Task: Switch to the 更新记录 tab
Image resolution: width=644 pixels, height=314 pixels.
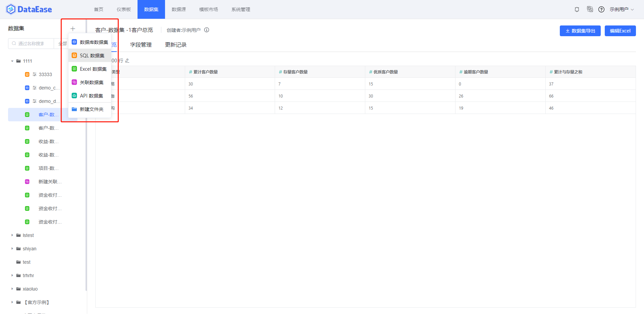Action: (x=176, y=45)
